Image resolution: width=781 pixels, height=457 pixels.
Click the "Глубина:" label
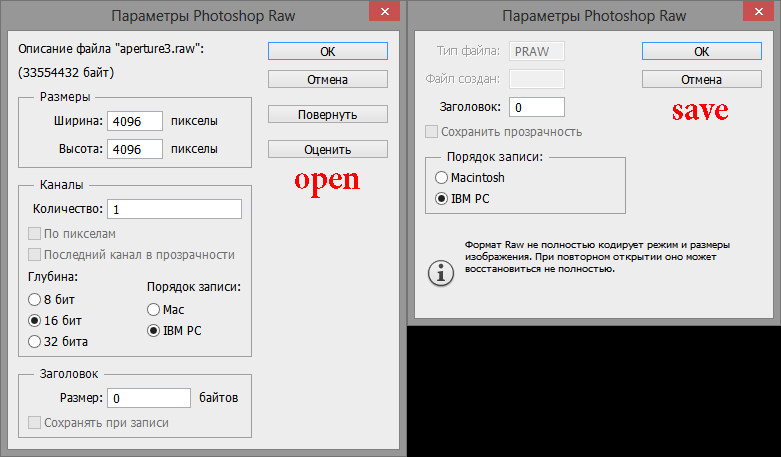(x=53, y=277)
